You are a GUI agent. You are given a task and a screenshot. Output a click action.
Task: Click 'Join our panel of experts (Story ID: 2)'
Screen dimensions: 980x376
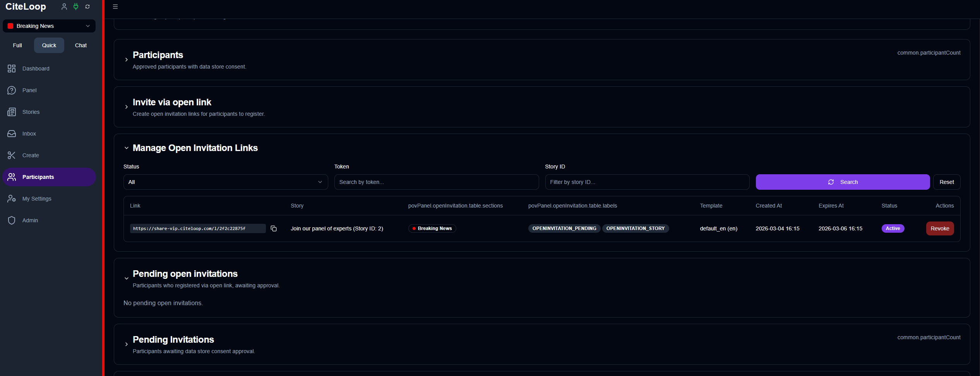[337, 228]
